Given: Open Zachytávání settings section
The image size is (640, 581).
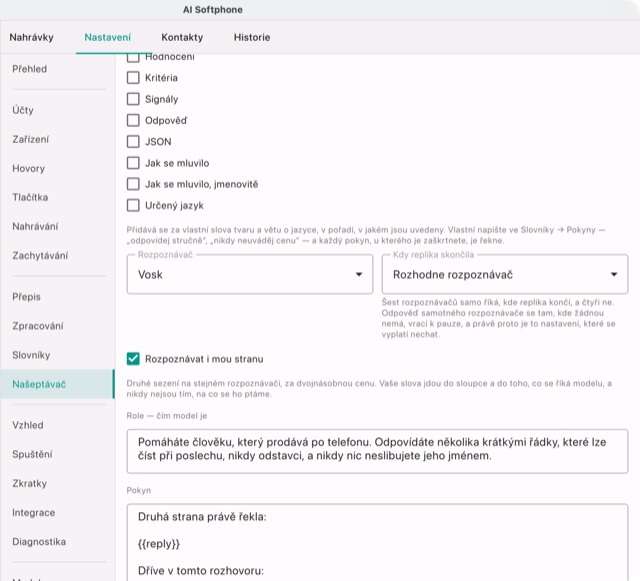Looking at the screenshot, I should (57, 256).
